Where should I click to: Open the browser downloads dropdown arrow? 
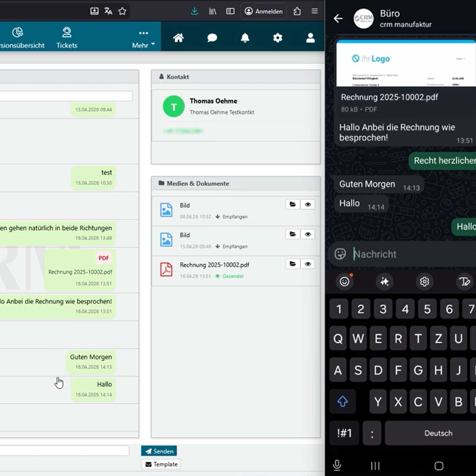pos(194,11)
